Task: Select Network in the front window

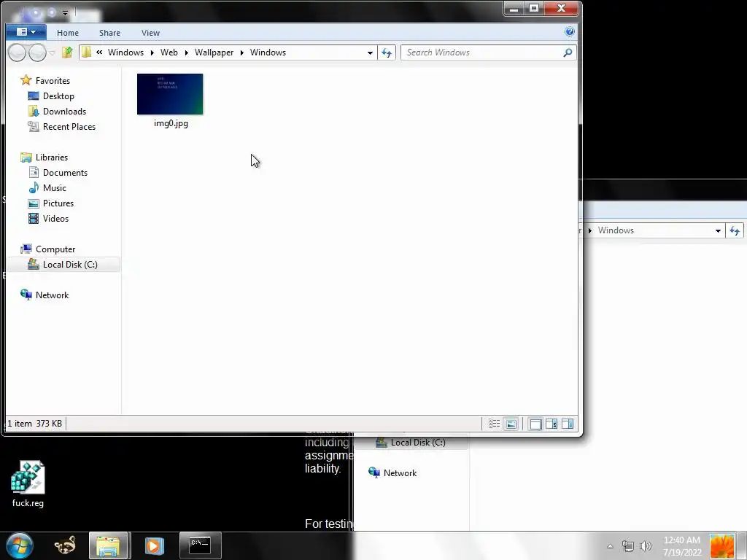Action: tap(52, 295)
